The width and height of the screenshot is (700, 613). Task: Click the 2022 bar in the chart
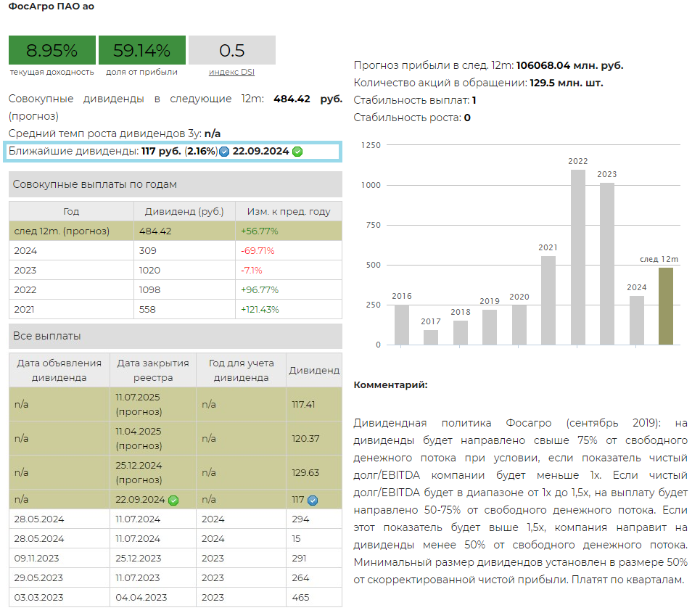578,257
